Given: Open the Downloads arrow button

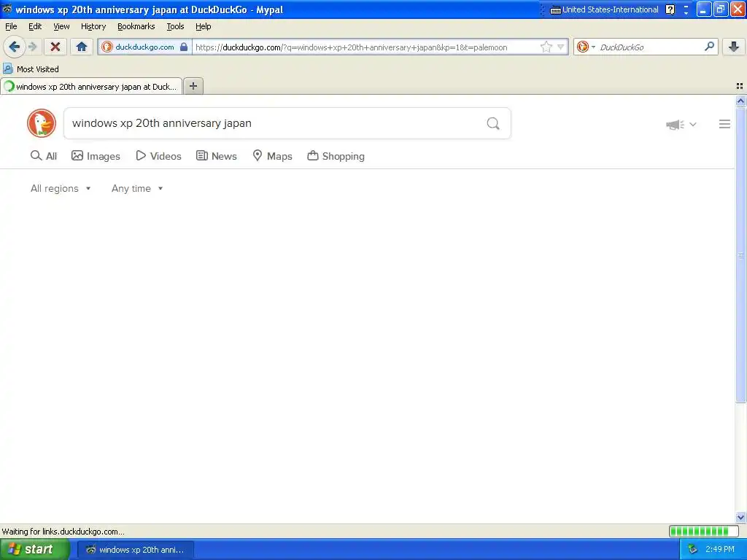Looking at the screenshot, I should coord(734,47).
